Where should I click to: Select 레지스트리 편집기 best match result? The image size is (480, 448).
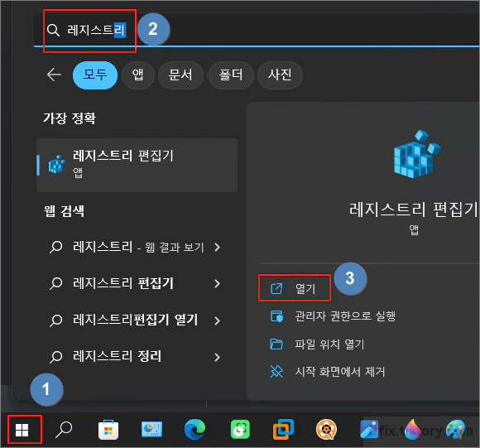click(137, 165)
